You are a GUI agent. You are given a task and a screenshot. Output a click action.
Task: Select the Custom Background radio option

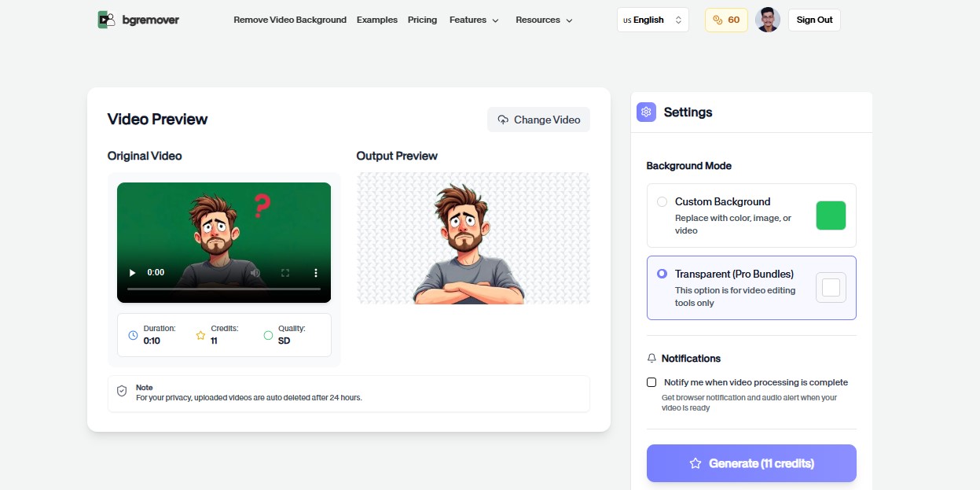click(x=662, y=201)
